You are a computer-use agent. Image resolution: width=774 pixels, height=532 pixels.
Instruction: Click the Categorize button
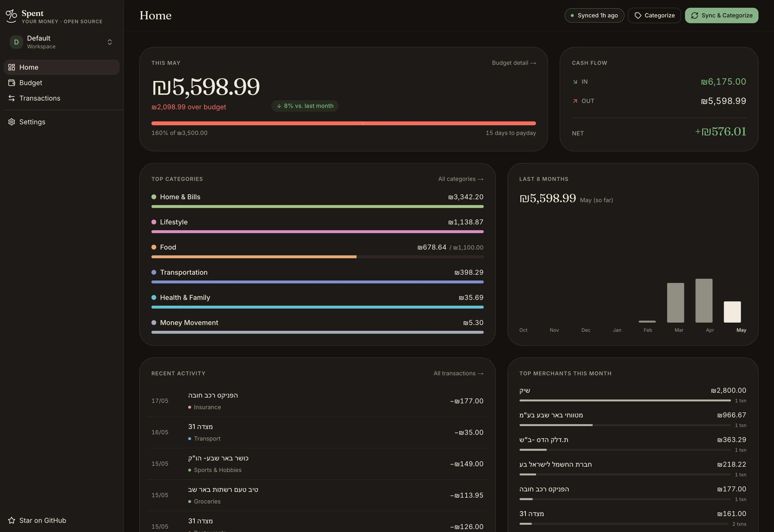[x=654, y=15]
